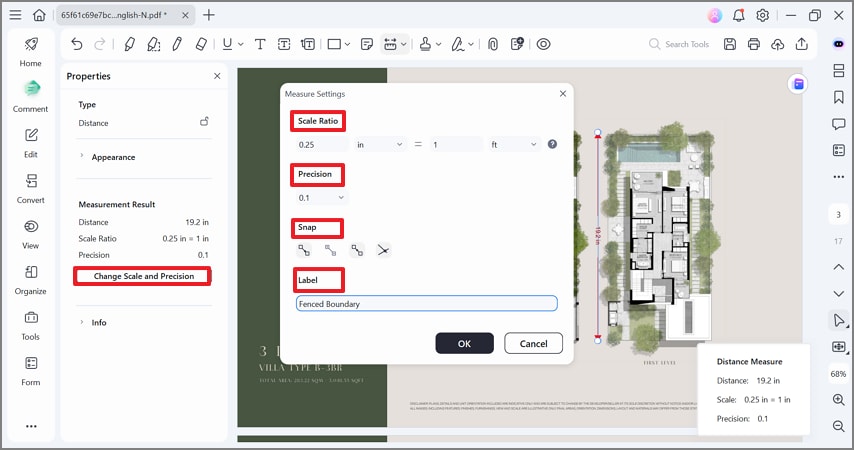Screen dimensions: 854x450
Task: Open the View sidebar item
Action: pyautogui.click(x=30, y=234)
